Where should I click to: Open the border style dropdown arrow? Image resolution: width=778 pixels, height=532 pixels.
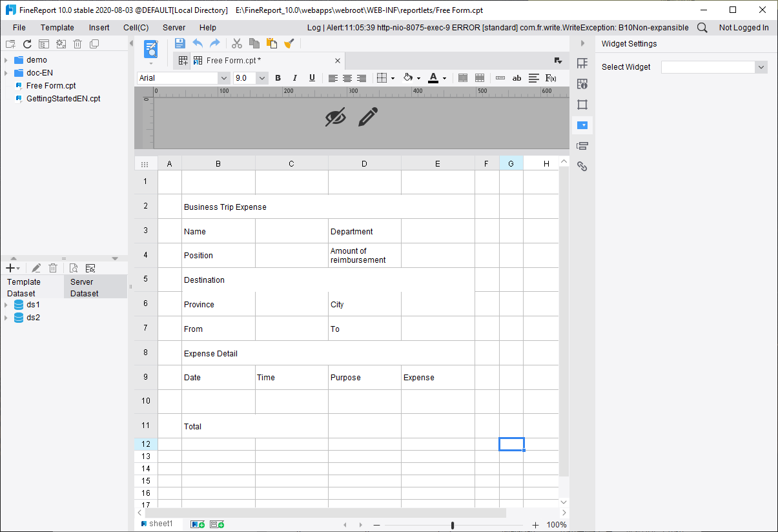[393, 79]
